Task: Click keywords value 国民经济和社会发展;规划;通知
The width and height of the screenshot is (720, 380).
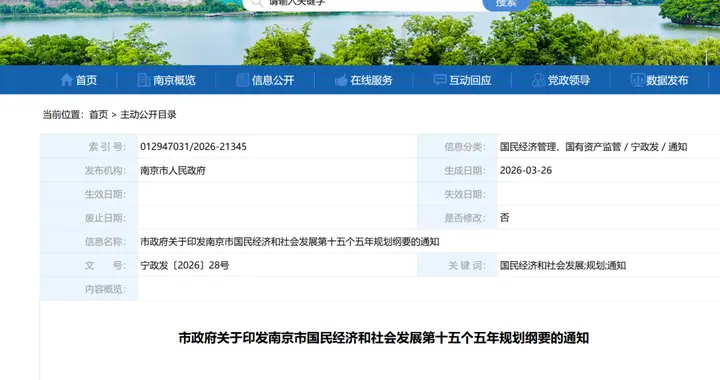Action: pos(562,265)
